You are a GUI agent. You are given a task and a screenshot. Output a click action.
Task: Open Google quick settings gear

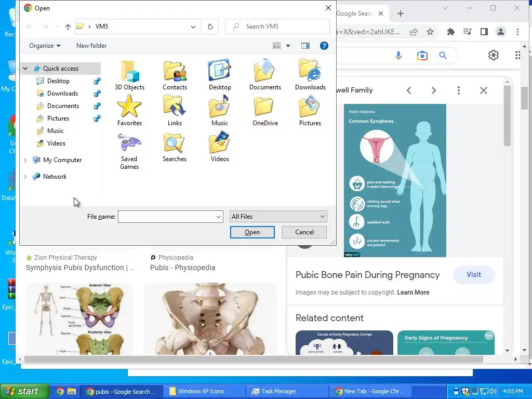[494, 55]
